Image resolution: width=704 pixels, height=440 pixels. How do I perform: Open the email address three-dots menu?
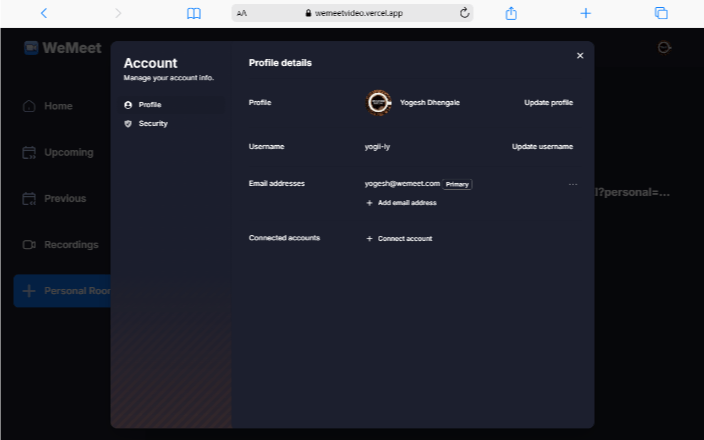[x=573, y=184]
